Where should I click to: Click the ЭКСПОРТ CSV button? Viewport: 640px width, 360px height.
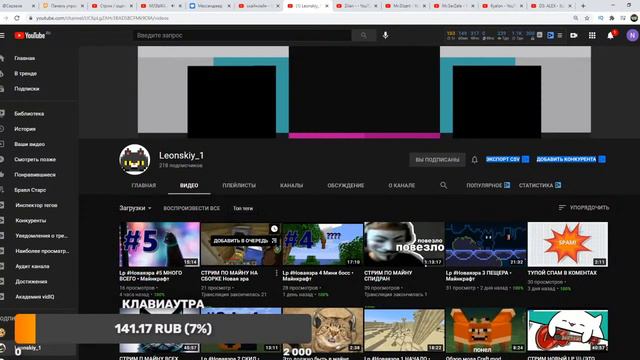[507, 159]
